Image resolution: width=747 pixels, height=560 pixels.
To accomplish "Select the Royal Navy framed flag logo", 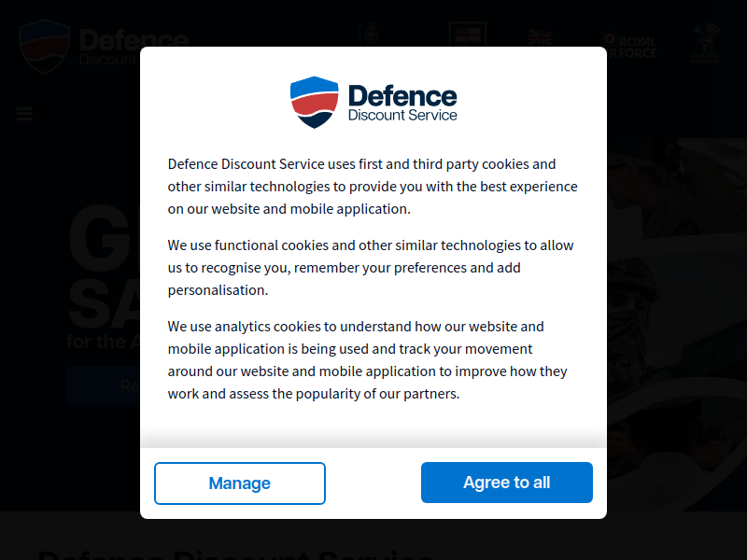I will 468,35.
